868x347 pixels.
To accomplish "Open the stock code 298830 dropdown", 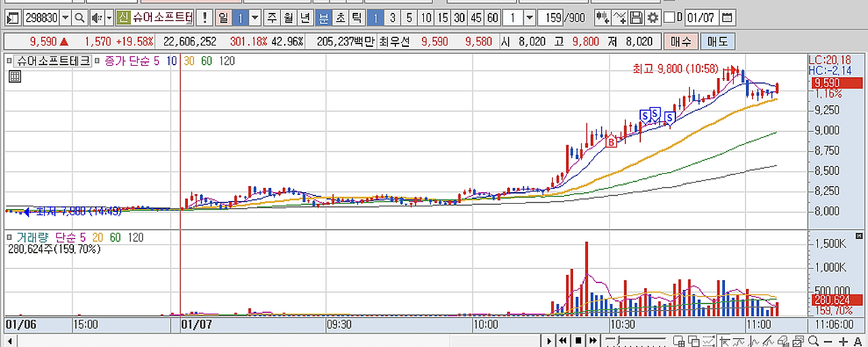I will click(65, 18).
